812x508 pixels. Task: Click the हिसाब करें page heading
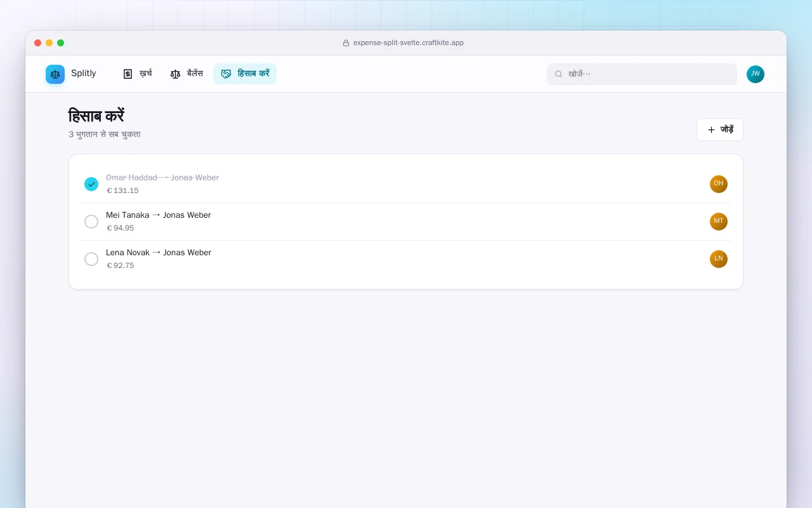pos(96,116)
